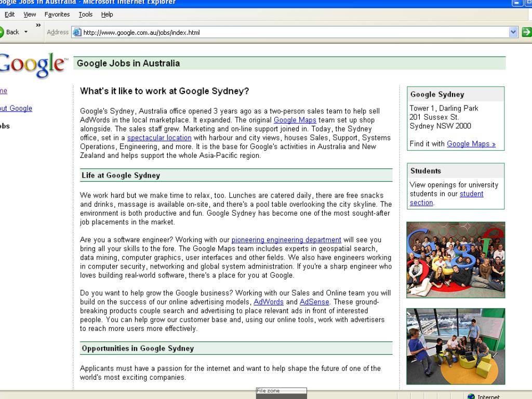The height and width of the screenshot is (399, 532).
Task: Expand the address bar URL dropdown
Action: click(513, 32)
